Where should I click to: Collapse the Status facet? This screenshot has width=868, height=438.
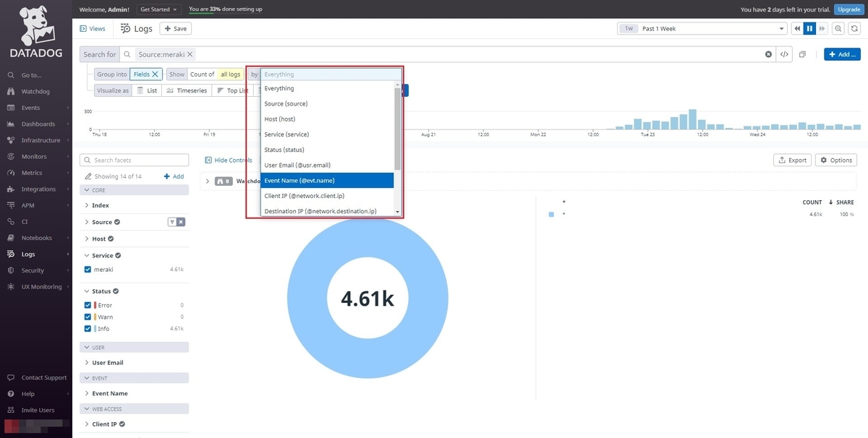(87, 291)
